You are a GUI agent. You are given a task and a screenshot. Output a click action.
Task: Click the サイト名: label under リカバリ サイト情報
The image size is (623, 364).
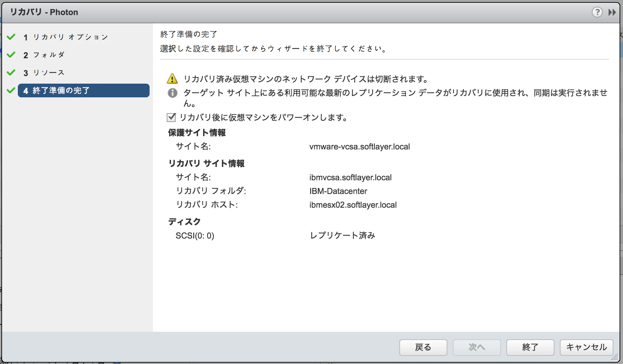click(193, 177)
